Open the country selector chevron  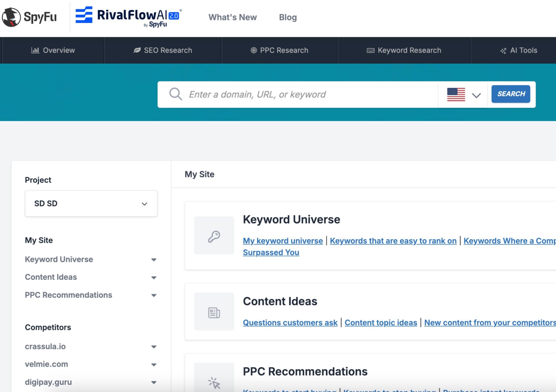pyautogui.click(x=476, y=95)
